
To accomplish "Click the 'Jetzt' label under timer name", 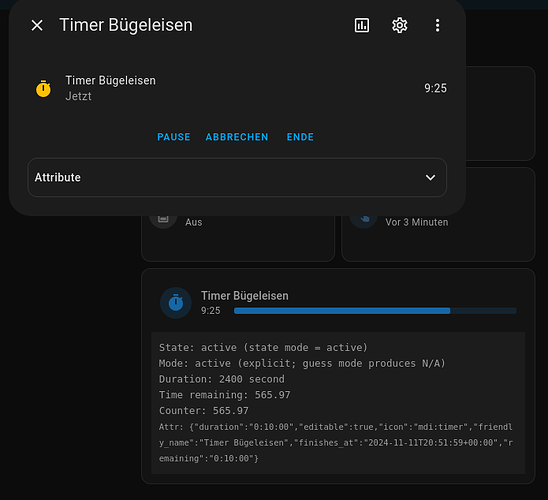I will click(x=78, y=96).
